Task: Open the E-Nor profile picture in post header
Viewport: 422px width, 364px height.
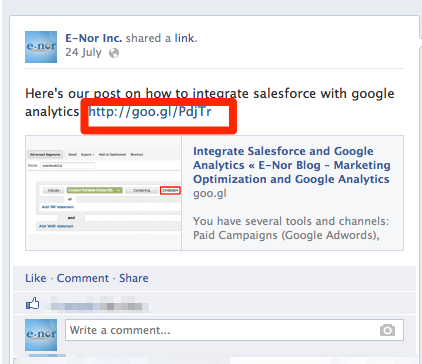Action: pyautogui.click(x=41, y=47)
